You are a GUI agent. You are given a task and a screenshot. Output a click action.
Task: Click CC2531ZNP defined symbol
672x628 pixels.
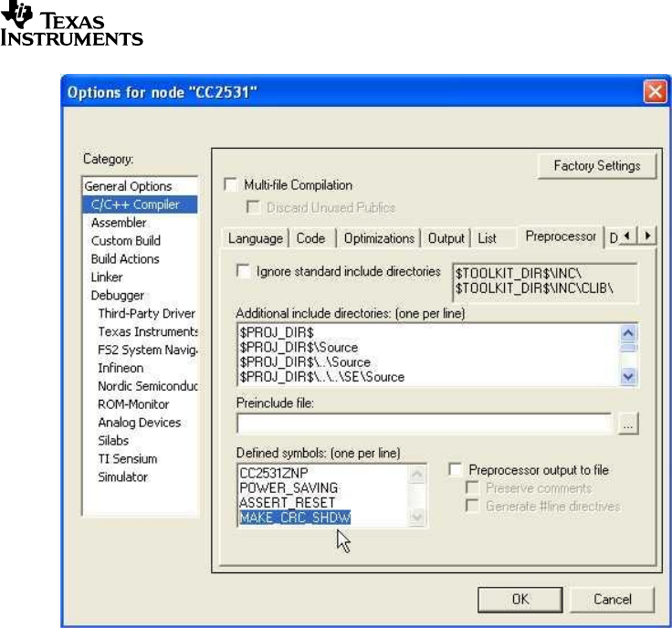click(273, 473)
